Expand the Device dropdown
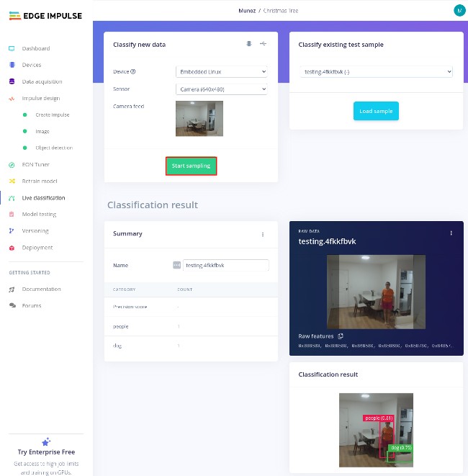Screen dimensions: 468x476 click(221, 72)
